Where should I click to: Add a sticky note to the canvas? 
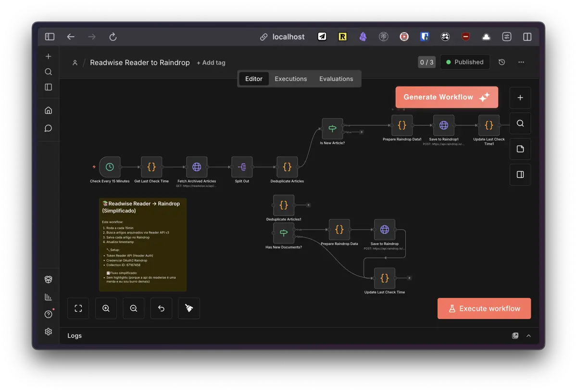tap(520, 149)
